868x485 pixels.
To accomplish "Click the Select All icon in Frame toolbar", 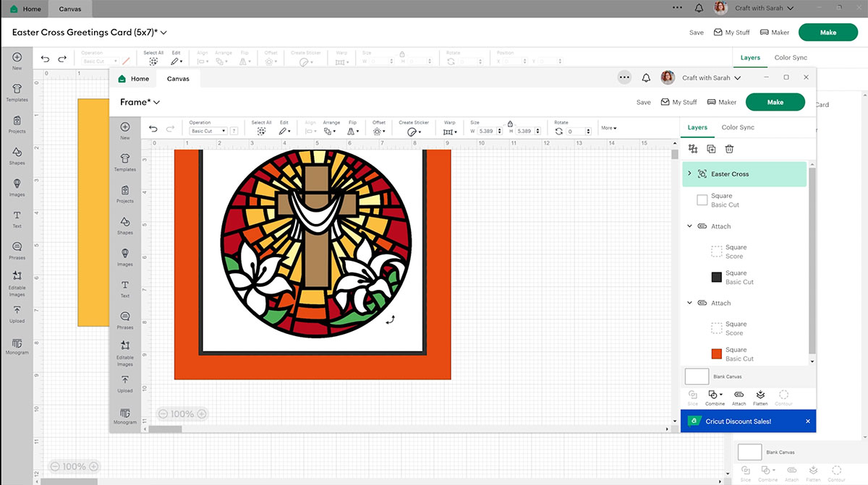I will 261,131.
